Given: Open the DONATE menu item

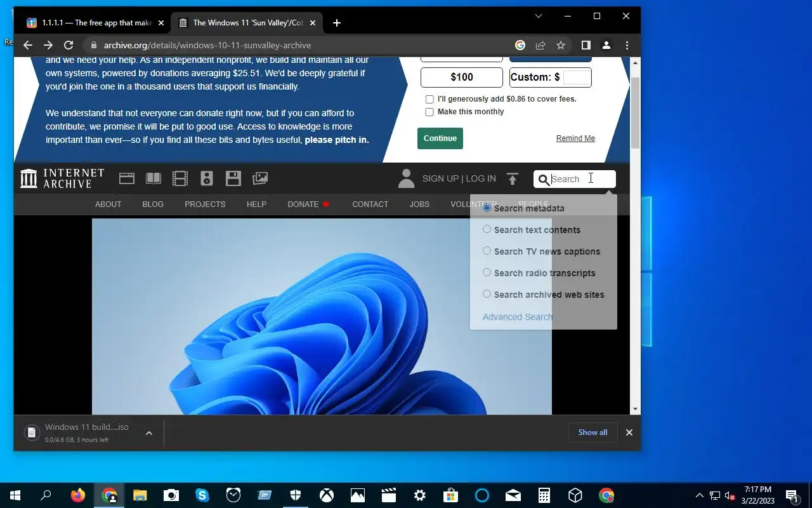Looking at the screenshot, I should [x=309, y=204].
